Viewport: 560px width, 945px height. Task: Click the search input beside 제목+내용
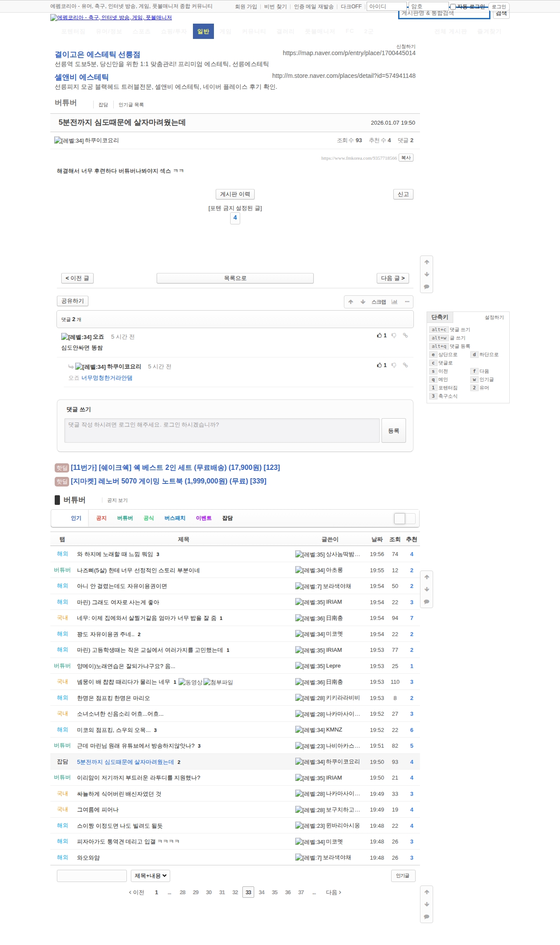pos(92,875)
